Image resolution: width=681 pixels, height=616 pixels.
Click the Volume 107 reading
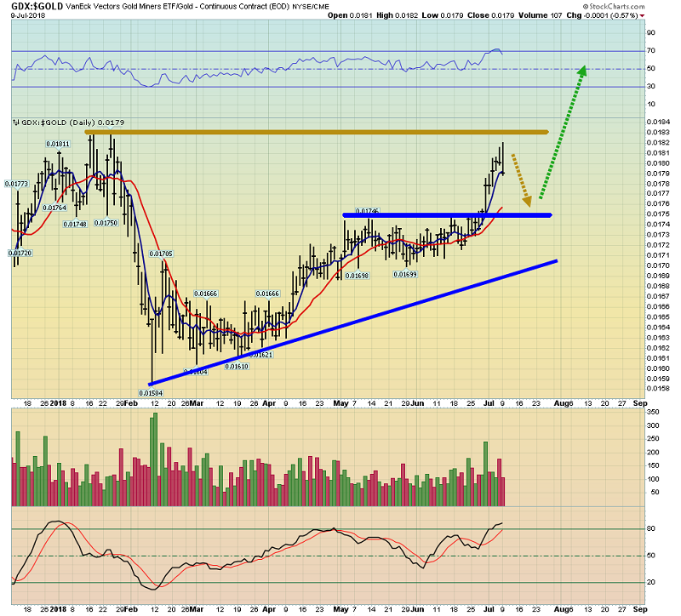[541, 15]
